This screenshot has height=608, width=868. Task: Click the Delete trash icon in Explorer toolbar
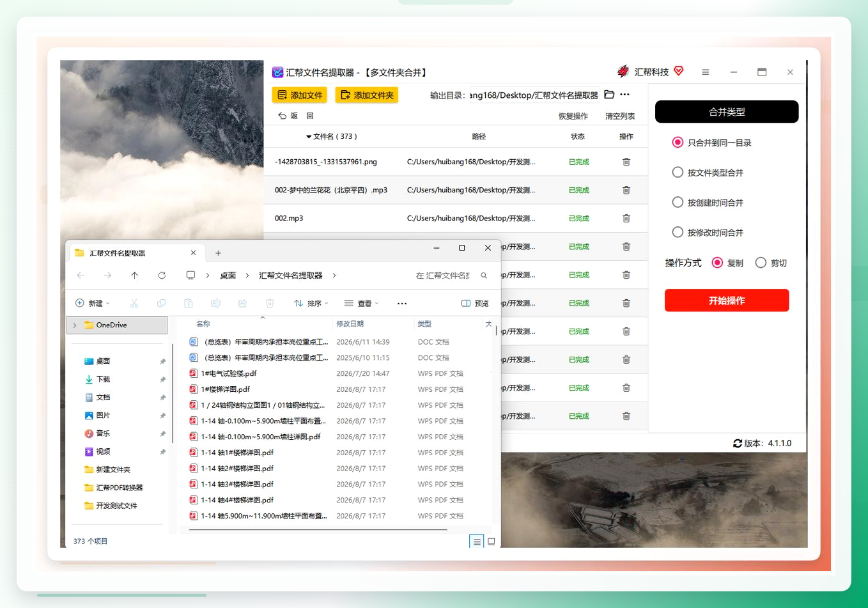pyautogui.click(x=270, y=303)
